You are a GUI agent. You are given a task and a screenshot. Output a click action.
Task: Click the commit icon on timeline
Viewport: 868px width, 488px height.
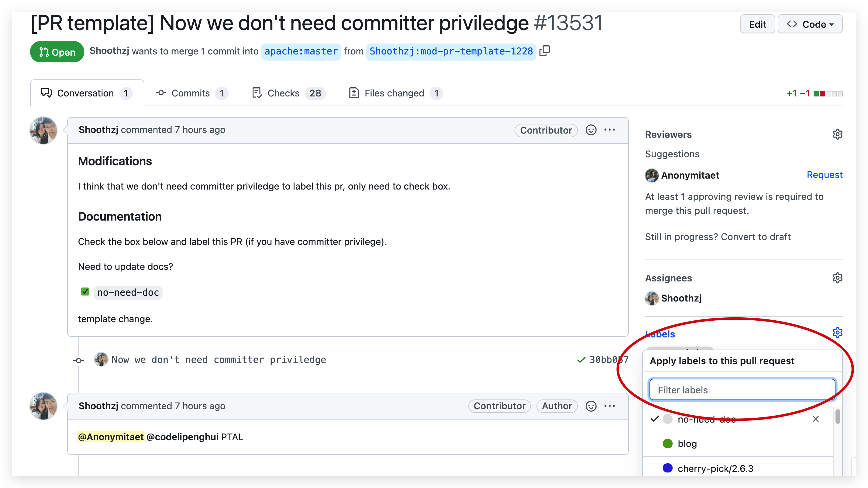(79, 361)
